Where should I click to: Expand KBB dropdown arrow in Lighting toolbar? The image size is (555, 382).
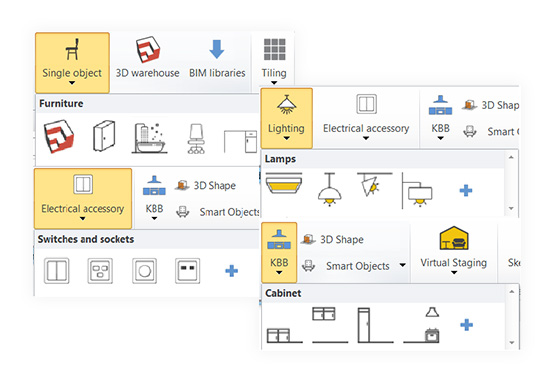pyautogui.click(x=440, y=138)
